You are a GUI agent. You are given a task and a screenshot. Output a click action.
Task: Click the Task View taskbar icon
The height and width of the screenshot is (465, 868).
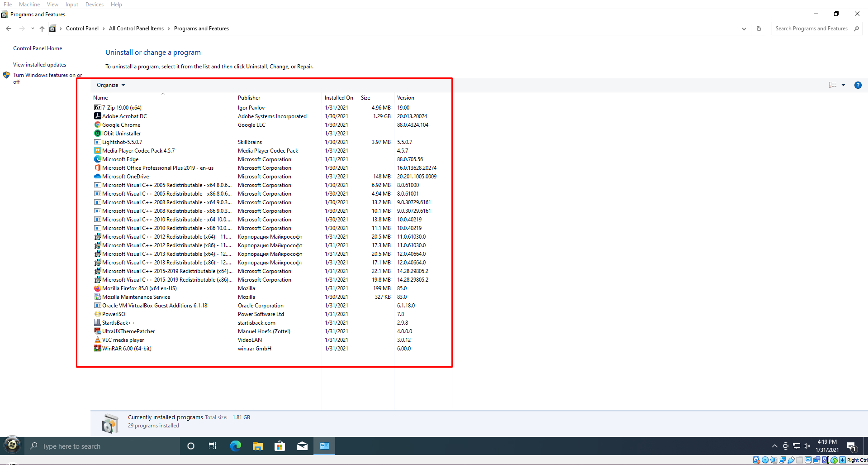point(213,446)
